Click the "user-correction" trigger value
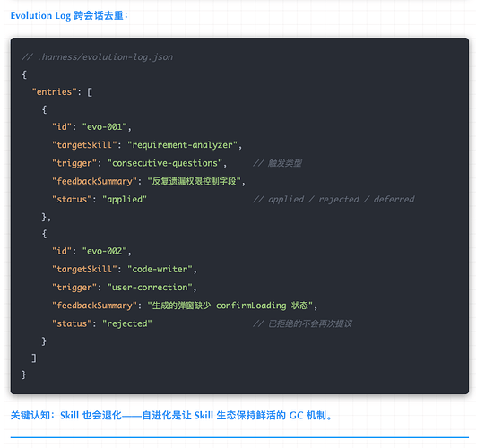Image resolution: width=485 pixels, height=448 pixels. (150, 288)
